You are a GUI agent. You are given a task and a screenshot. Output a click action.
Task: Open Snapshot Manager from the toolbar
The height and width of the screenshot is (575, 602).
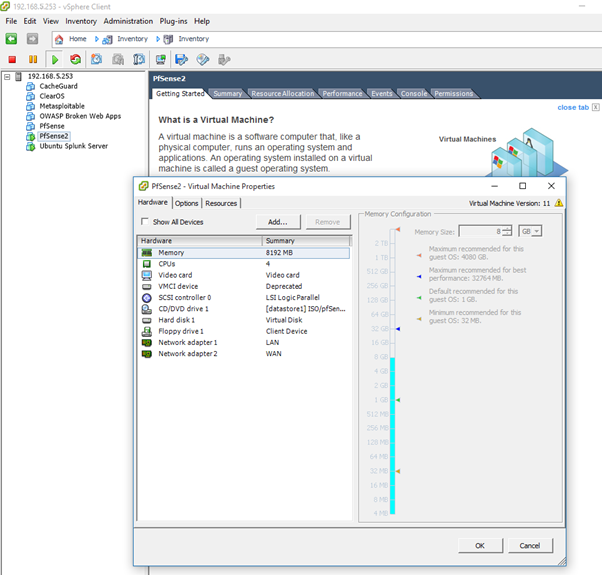click(139, 59)
